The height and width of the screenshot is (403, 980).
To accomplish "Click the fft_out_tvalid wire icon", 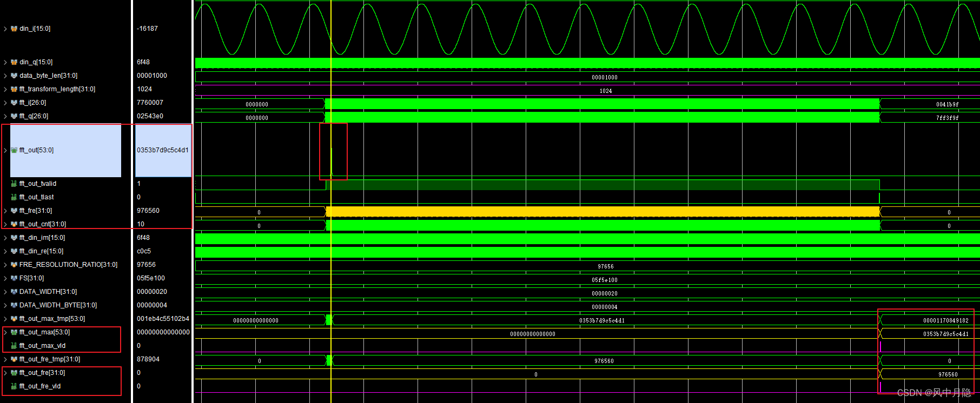I will tap(14, 184).
